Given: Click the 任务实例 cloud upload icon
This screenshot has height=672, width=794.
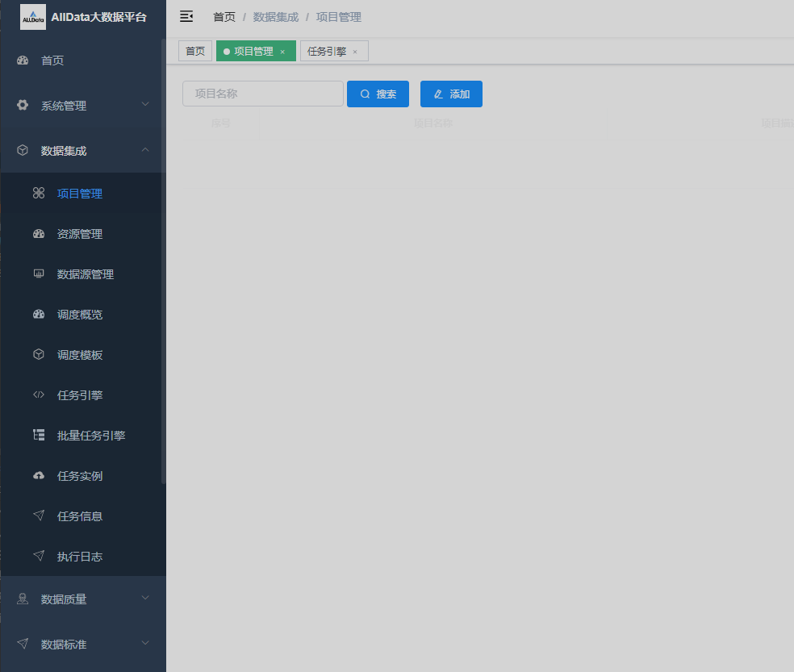Looking at the screenshot, I should 39,476.
